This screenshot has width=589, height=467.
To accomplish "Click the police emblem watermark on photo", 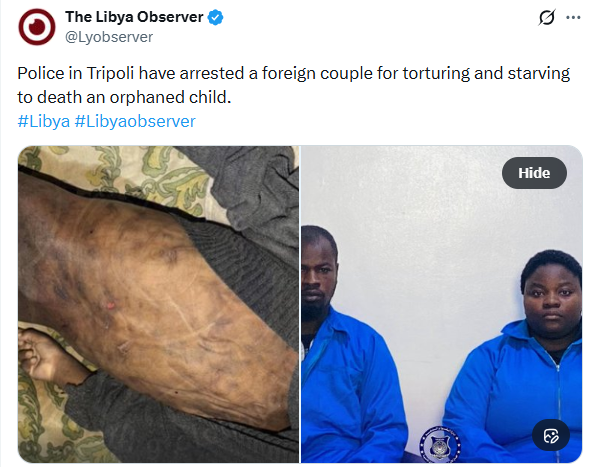I will coord(439,445).
